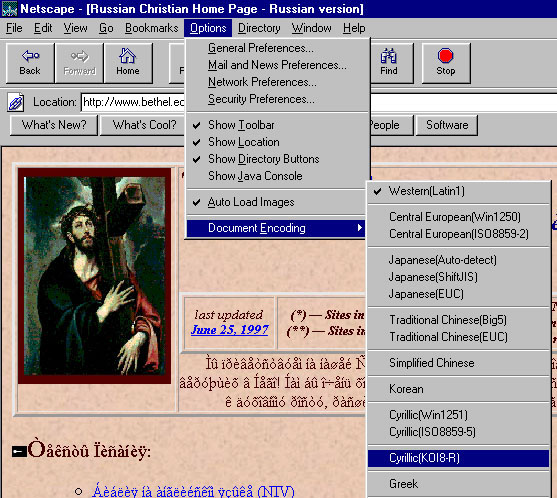Choose Japanese(Auto-detect) encoding
The width and height of the screenshot is (557, 498).
point(459,260)
